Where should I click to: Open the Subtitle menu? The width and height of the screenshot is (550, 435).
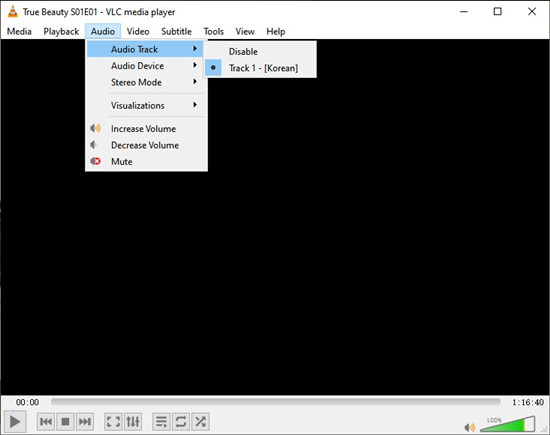176,31
